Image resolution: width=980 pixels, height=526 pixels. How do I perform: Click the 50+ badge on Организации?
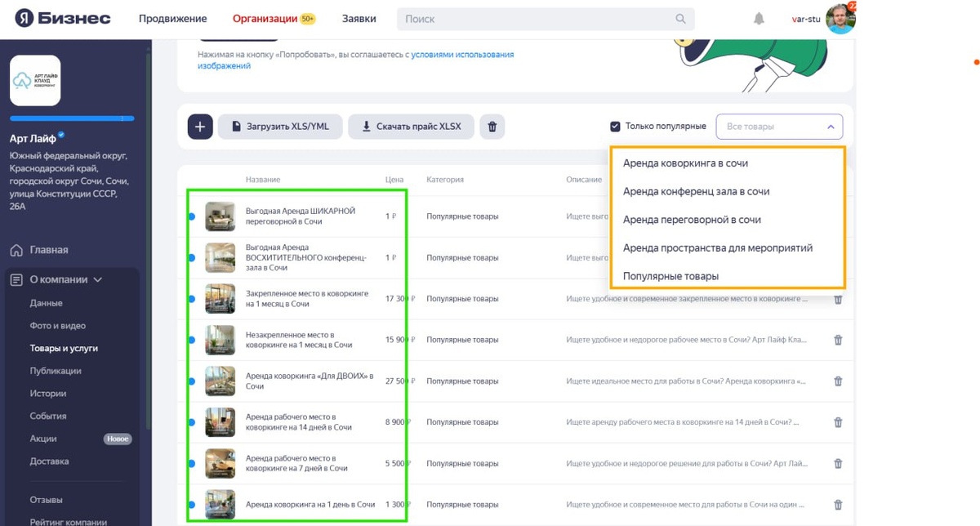point(308,19)
